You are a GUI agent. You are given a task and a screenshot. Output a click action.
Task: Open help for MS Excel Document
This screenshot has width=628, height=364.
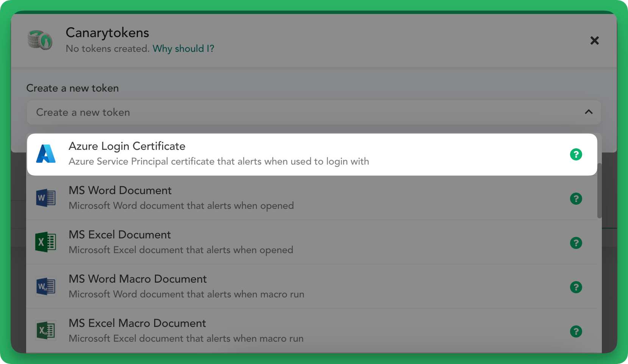coord(576,243)
